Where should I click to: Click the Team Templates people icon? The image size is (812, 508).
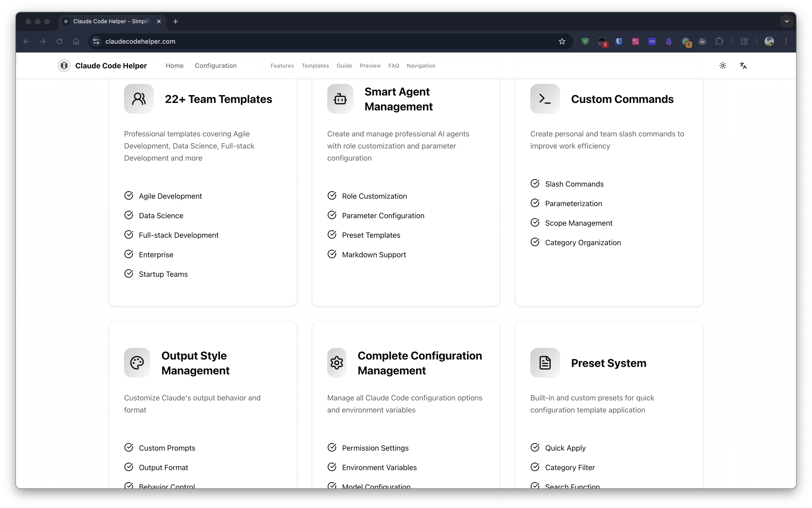click(x=139, y=99)
